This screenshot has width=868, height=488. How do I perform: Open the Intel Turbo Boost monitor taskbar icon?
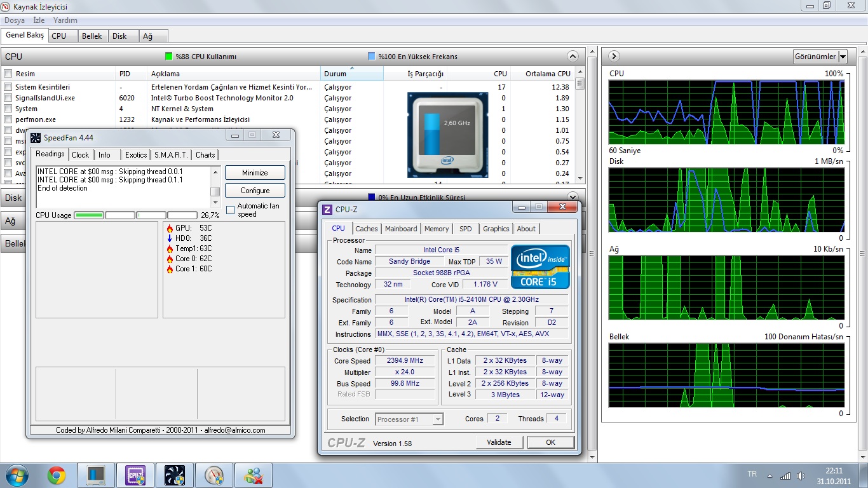[x=97, y=475]
